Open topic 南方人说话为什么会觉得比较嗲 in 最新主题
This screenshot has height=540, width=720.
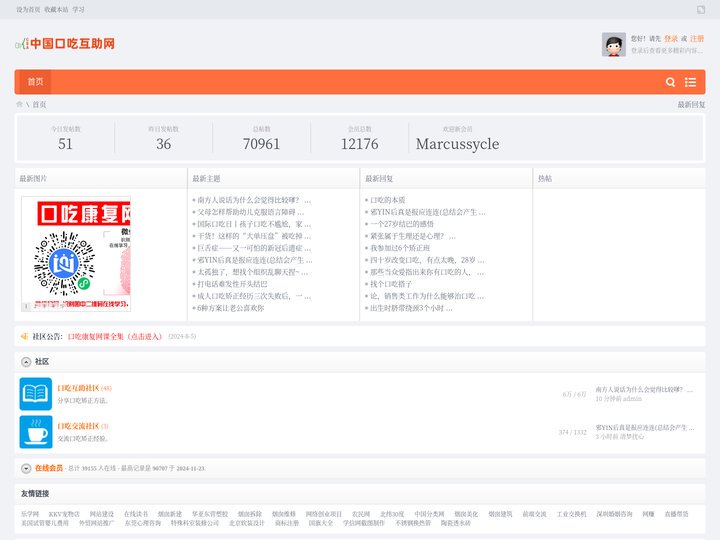(x=254, y=200)
